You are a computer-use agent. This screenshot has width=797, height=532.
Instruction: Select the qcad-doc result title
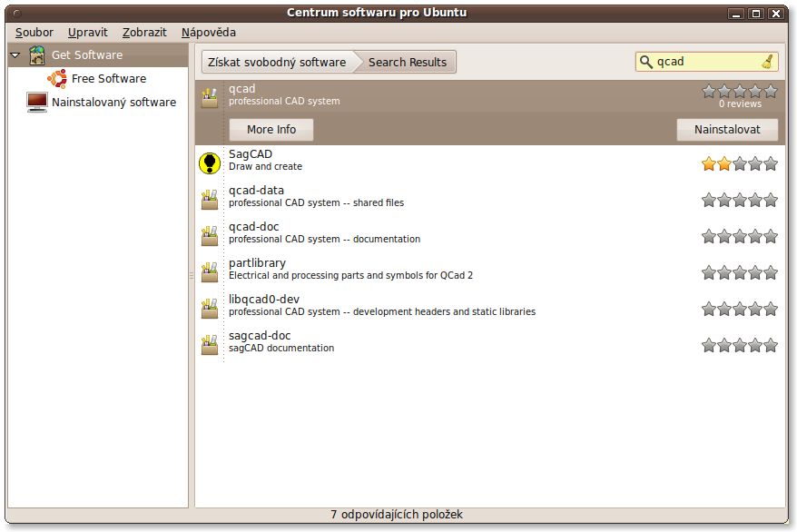pyautogui.click(x=253, y=227)
